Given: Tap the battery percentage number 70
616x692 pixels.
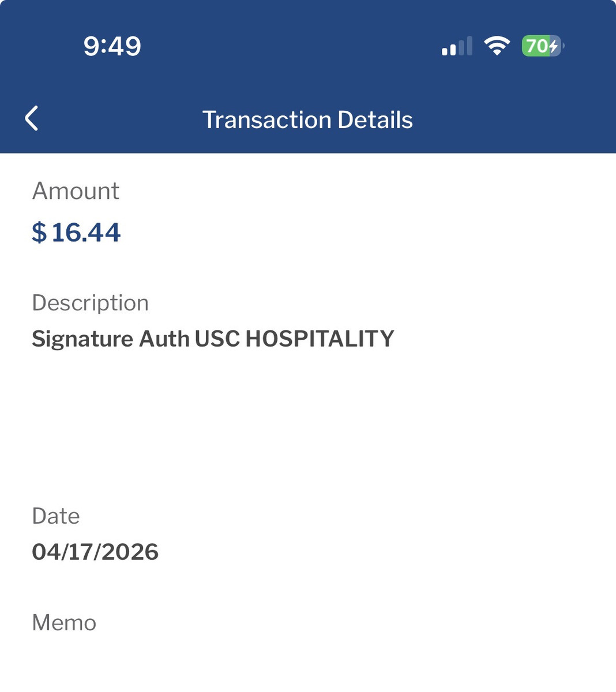Looking at the screenshot, I should (x=536, y=46).
